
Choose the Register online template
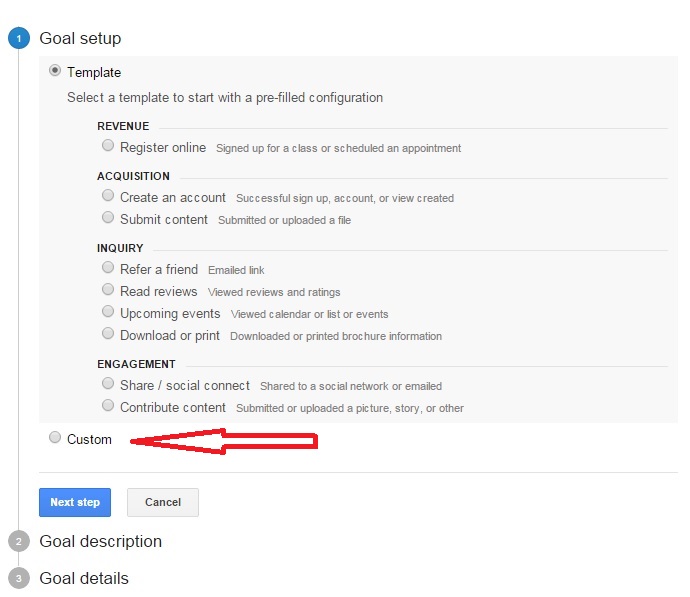click(108, 146)
